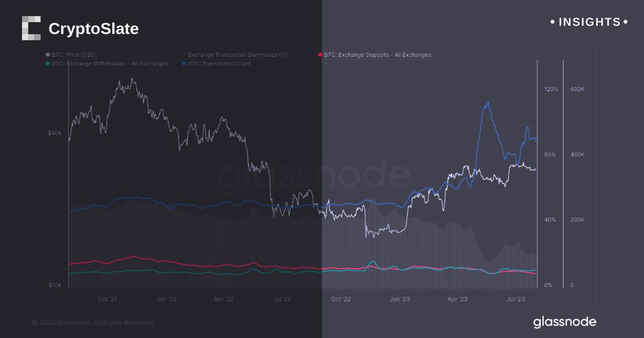Click the CryptoSlate logo icon

point(31,28)
